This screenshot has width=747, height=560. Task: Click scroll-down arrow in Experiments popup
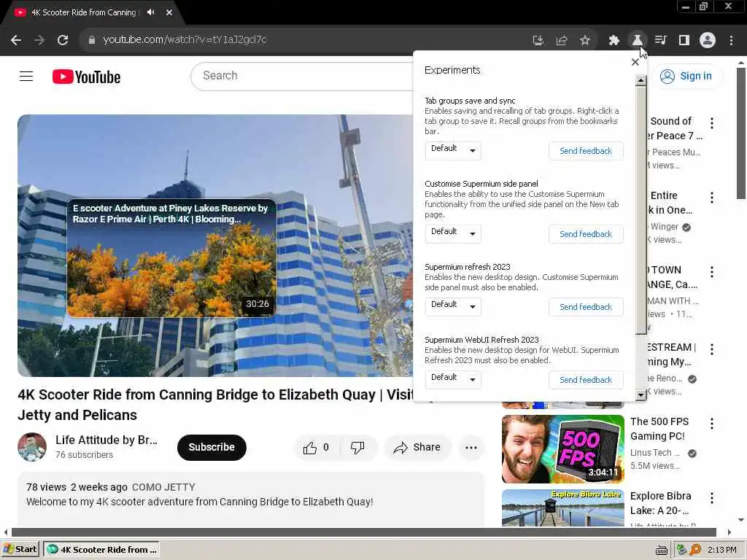click(640, 394)
